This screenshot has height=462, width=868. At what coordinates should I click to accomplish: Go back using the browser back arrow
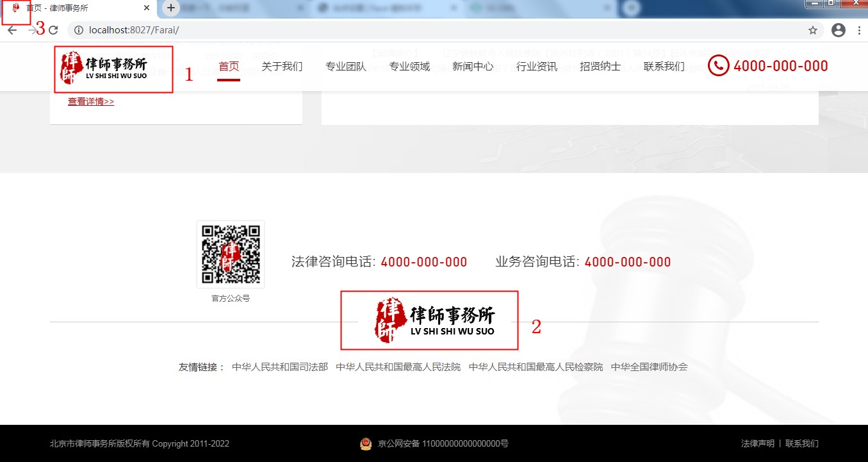(x=12, y=30)
